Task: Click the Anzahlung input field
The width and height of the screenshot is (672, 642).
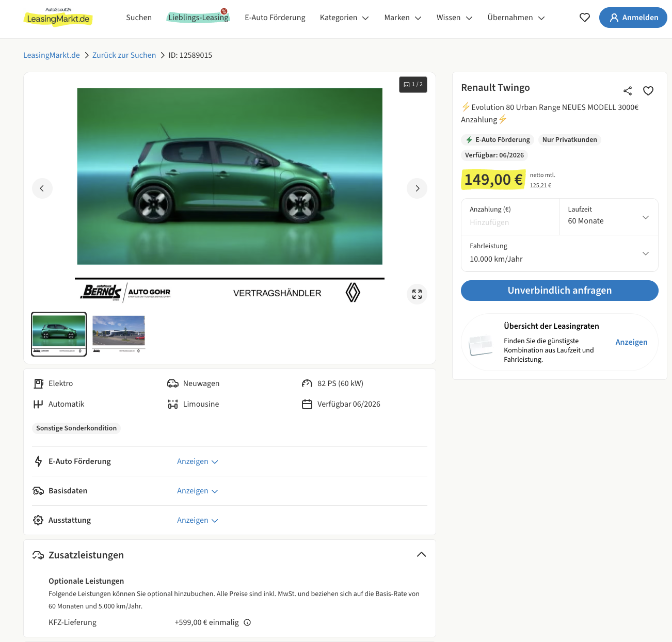Action: (509, 222)
